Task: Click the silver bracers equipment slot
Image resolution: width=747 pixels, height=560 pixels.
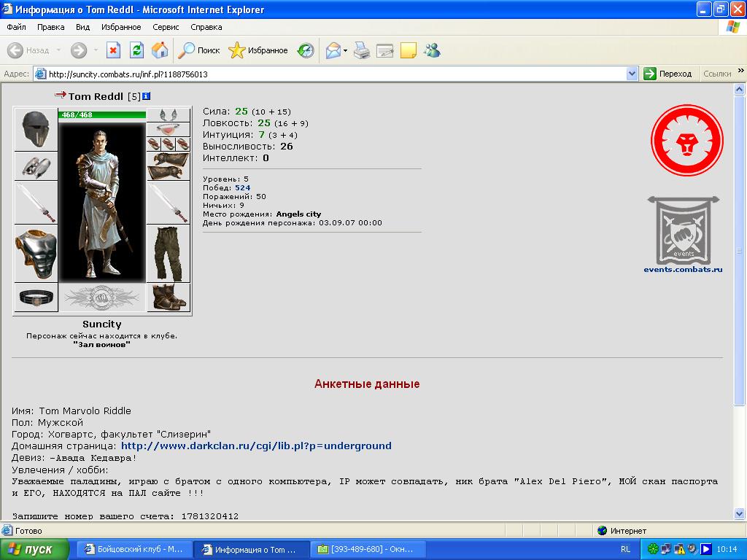Action: coord(36,166)
